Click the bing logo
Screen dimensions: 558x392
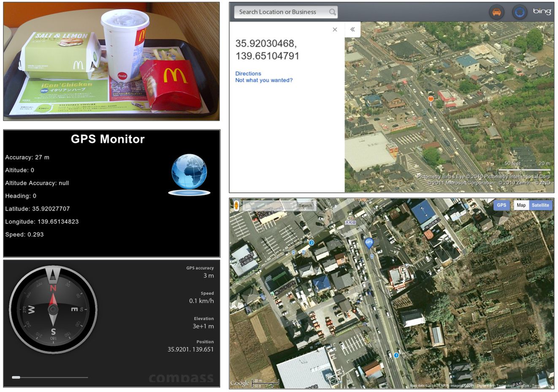(x=542, y=11)
